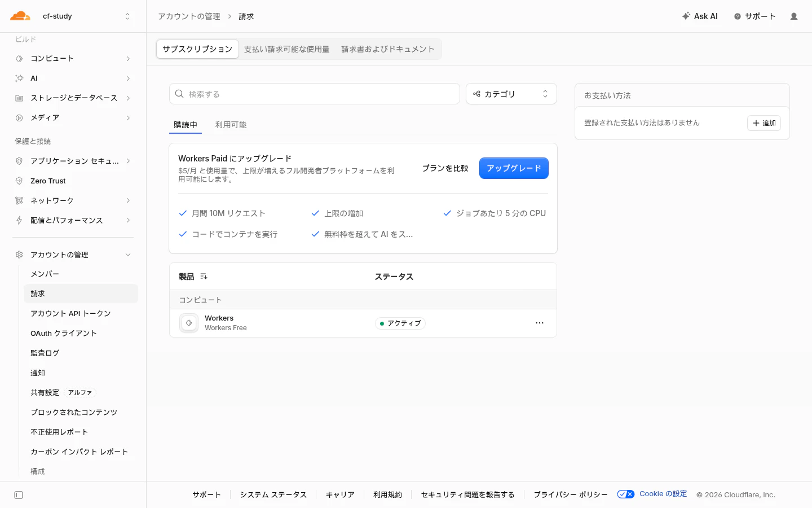Click the footer 利用規約 link

[x=387, y=494]
